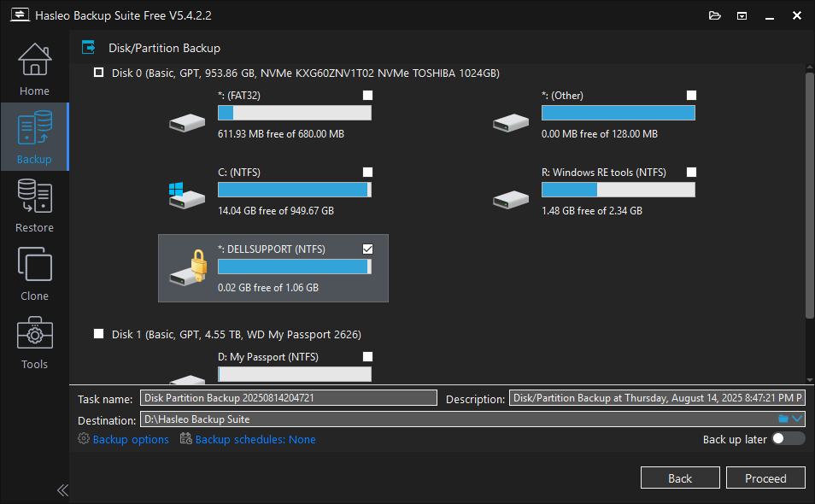The image size is (815, 504).
Task: Click the Other partition usage bar
Action: [x=618, y=113]
